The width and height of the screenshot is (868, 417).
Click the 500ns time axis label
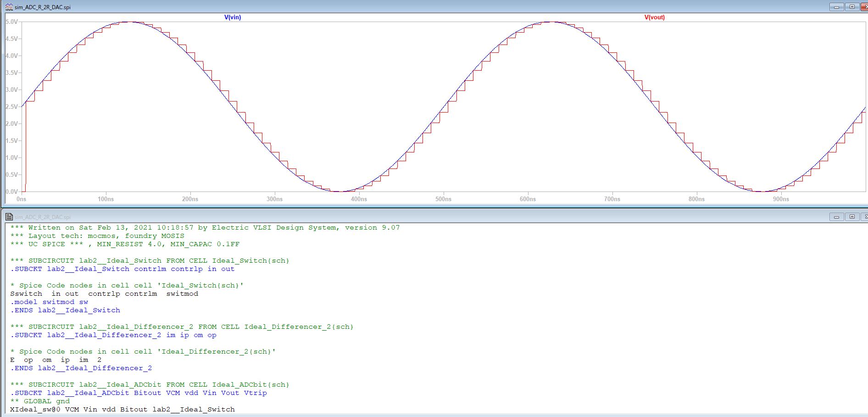pyautogui.click(x=443, y=199)
